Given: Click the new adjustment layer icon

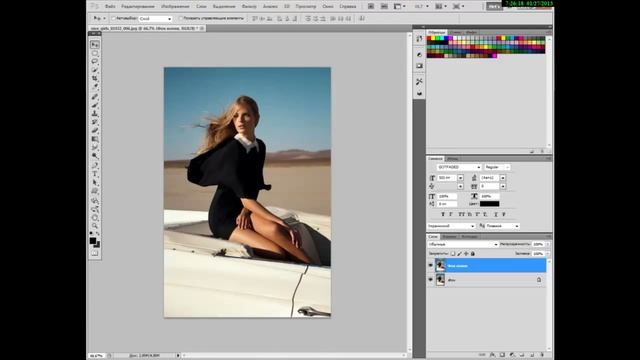Looking at the screenshot, I should coord(512,355).
